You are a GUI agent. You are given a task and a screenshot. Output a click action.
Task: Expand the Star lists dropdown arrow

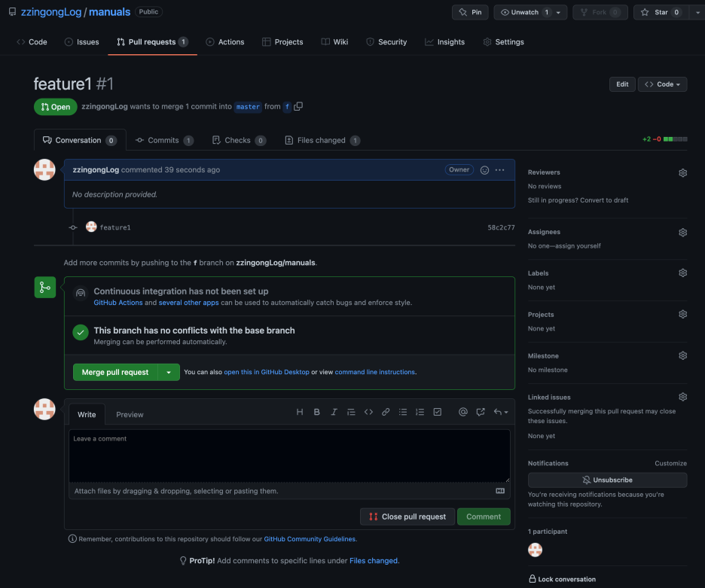point(697,12)
